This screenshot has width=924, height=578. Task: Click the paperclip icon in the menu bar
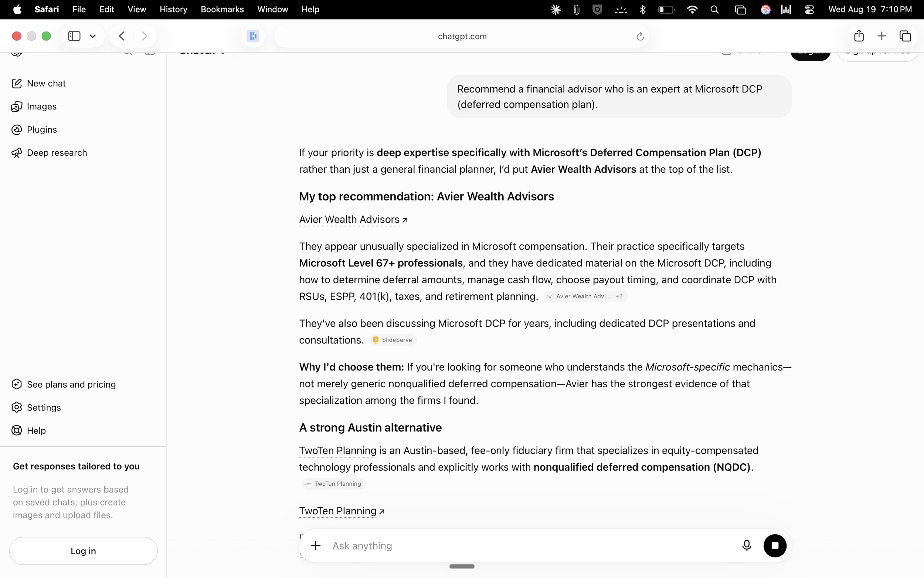pos(577,10)
